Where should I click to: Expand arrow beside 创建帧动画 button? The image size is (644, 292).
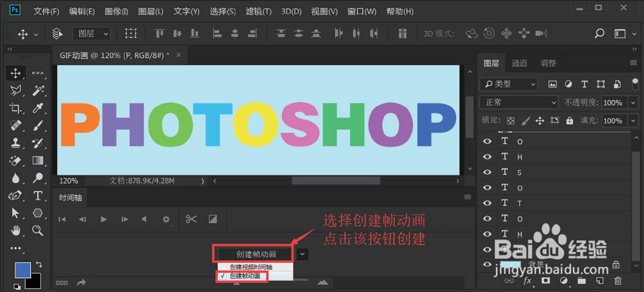[x=302, y=254]
